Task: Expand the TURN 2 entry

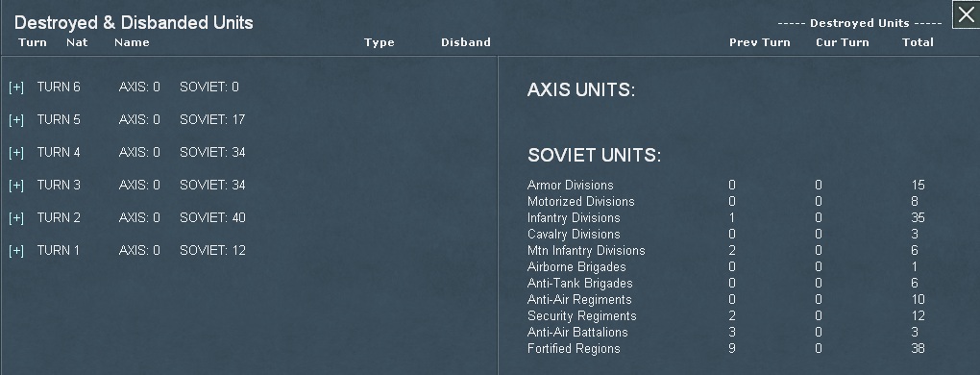Action: point(16,218)
